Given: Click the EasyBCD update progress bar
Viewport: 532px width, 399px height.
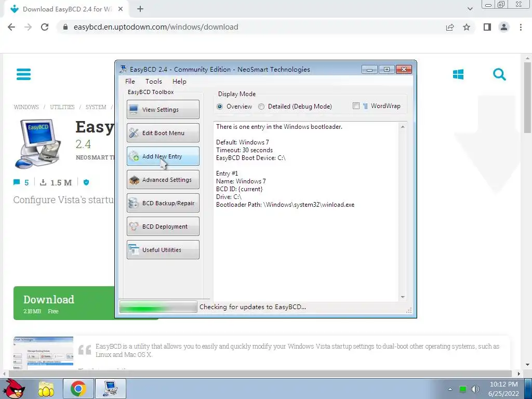Looking at the screenshot, I should click(158, 307).
